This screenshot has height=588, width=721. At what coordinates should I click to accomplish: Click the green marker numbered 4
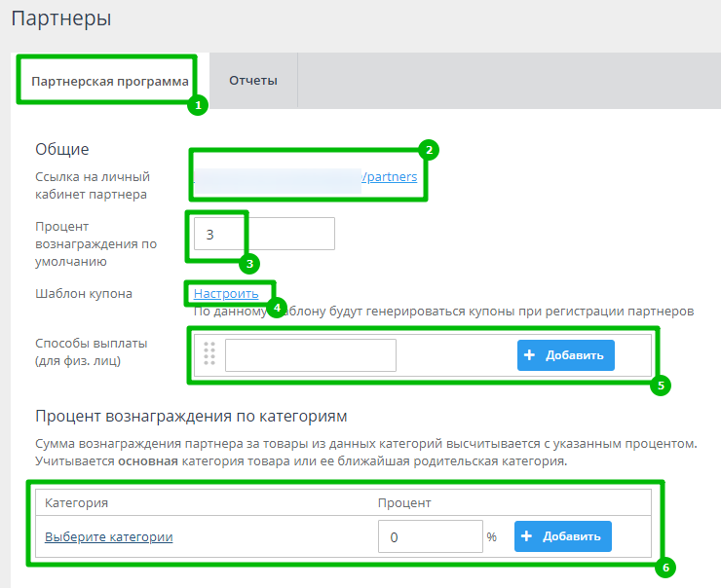click(277, 308)
